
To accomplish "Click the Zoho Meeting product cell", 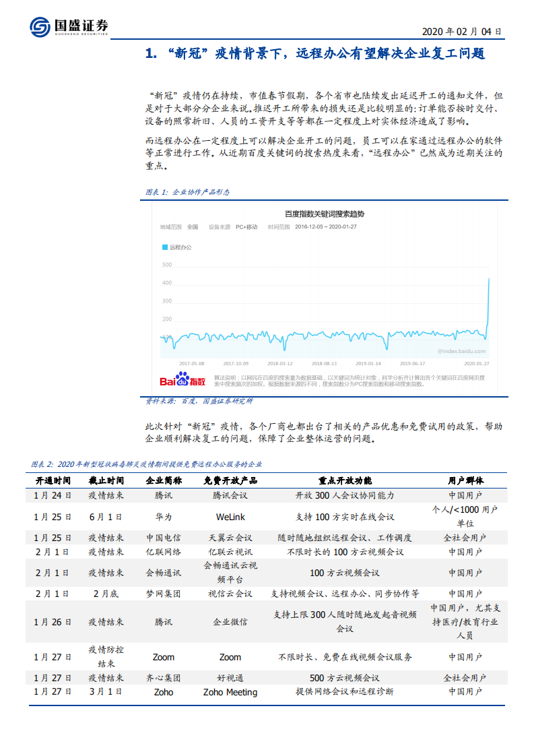I will click(230, 693).
